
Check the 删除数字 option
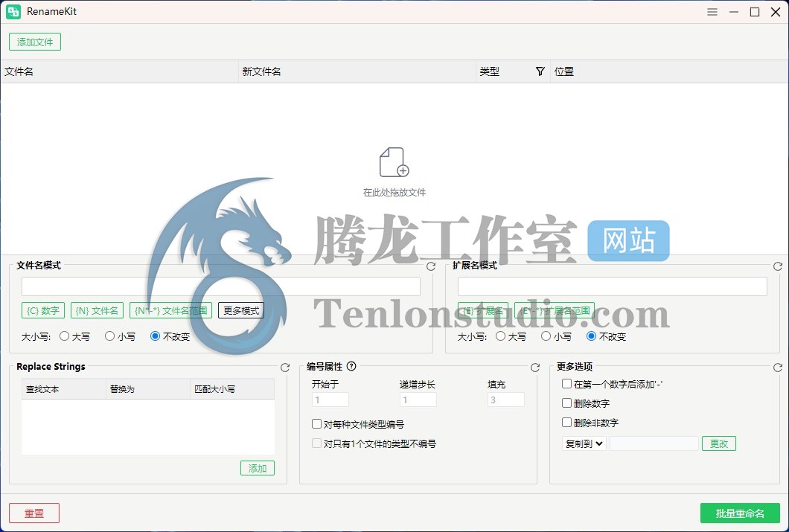(567, 403)
